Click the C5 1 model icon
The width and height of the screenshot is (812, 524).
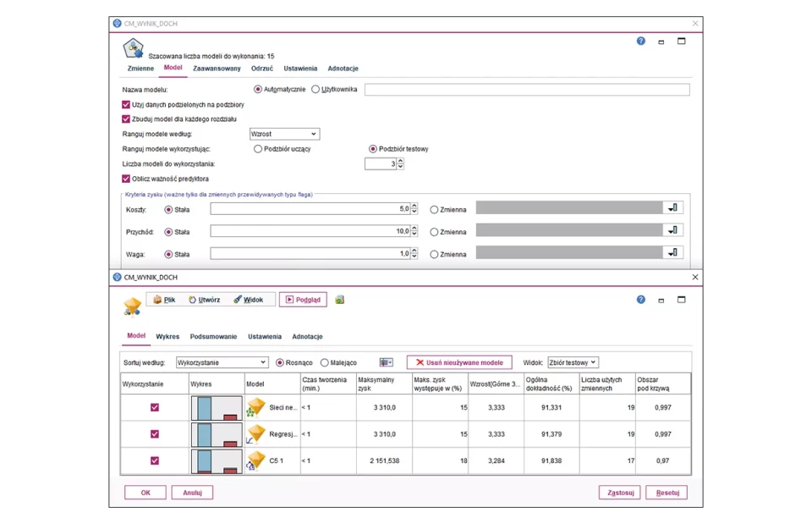tap(255, 461)
